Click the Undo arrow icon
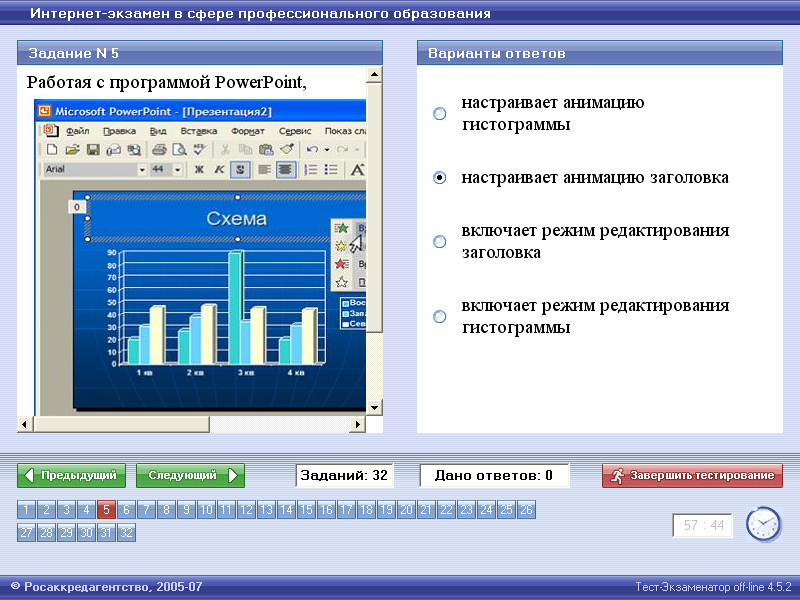The width and height of the screenshot is (800, 600). 312,149
